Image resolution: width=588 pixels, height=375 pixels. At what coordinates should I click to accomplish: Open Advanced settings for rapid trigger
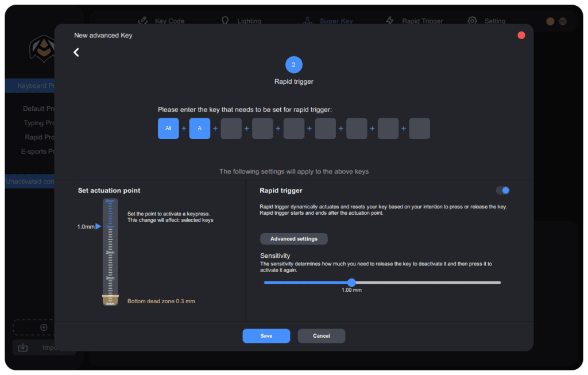pos(293,239)
